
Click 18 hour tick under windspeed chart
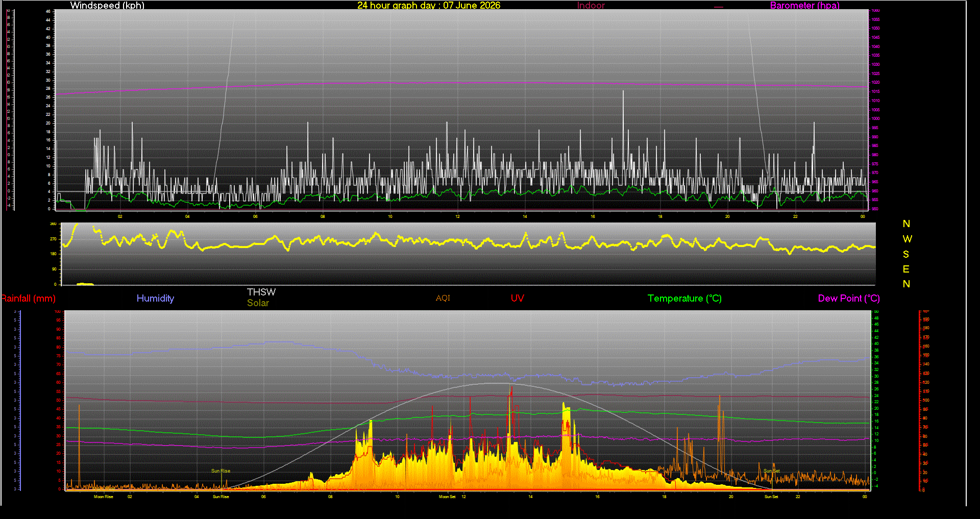point(660,216)
